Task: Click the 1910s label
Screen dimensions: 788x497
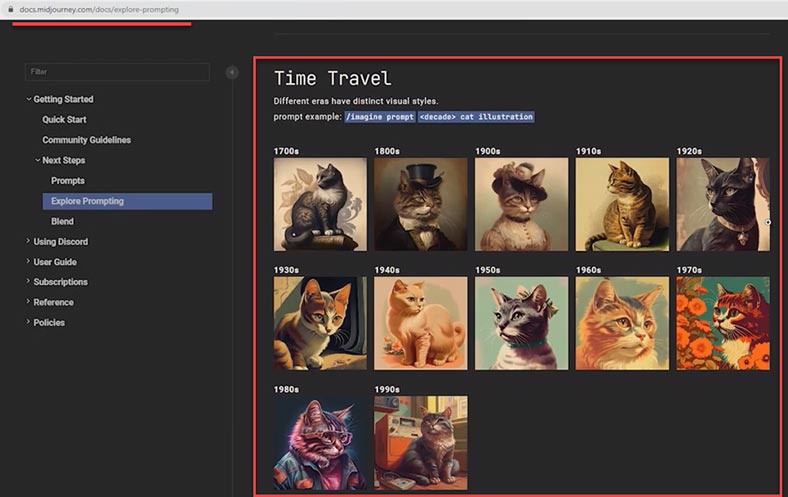Action: point(588,151)
